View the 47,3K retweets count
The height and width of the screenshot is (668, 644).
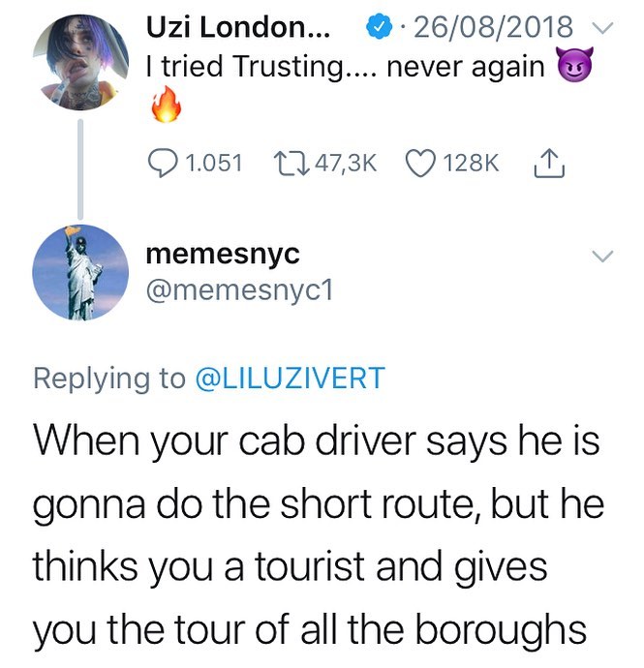pos(346,164)
